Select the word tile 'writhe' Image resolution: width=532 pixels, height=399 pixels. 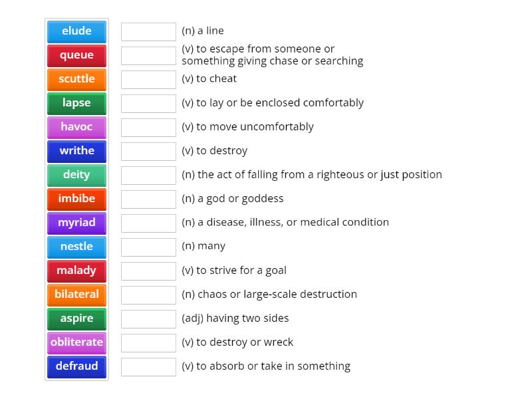(76, 151)
